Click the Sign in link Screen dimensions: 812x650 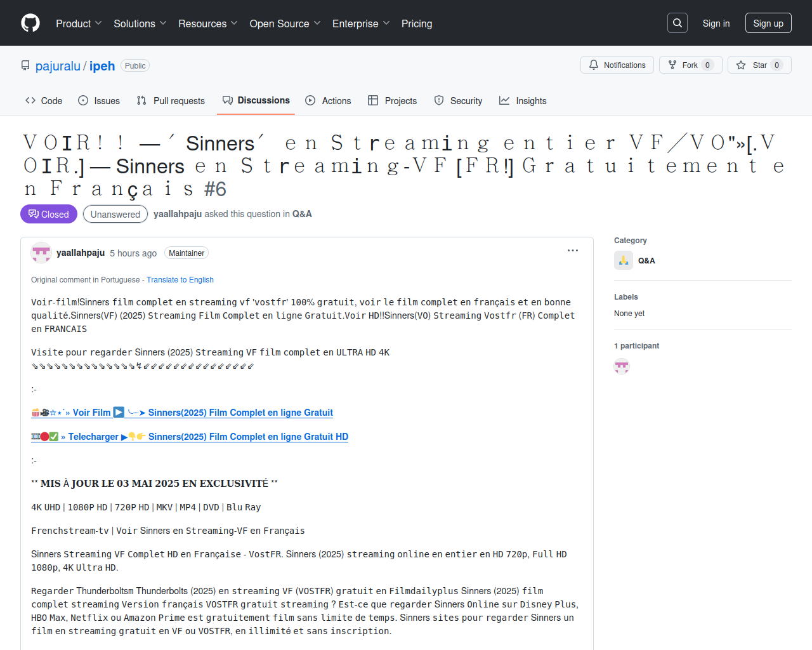pyautogui.click(x=716, y=23)
